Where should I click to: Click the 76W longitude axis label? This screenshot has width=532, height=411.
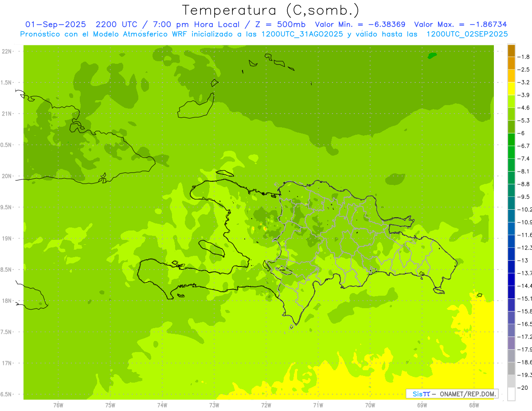pyautogui.click(x=58, y=405)
